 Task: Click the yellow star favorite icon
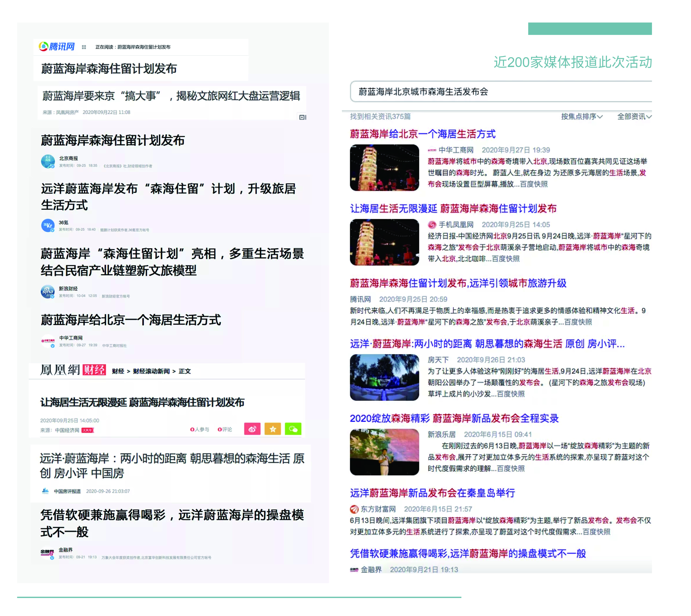[273, 429]
